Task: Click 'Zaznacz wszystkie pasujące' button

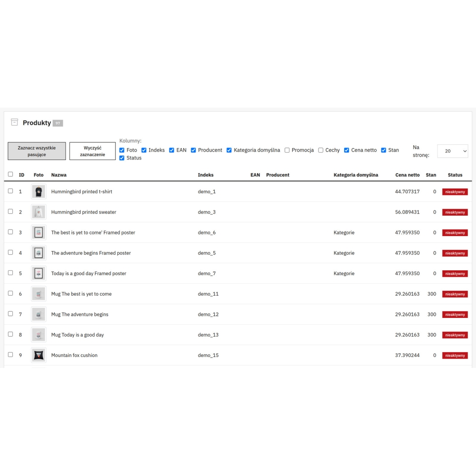Action: pos(37,151)
